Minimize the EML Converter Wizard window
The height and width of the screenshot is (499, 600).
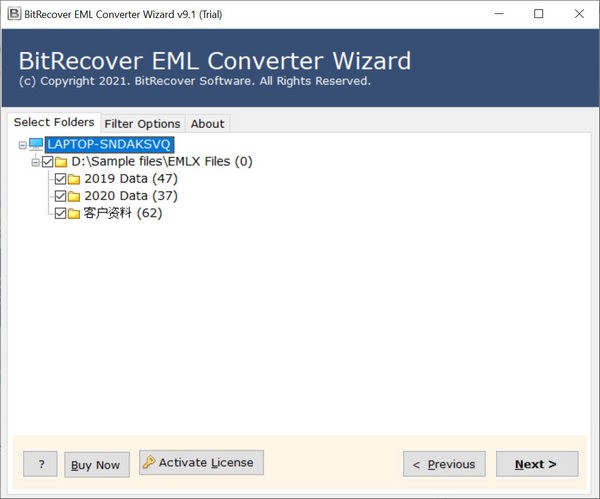pos(499,14)
